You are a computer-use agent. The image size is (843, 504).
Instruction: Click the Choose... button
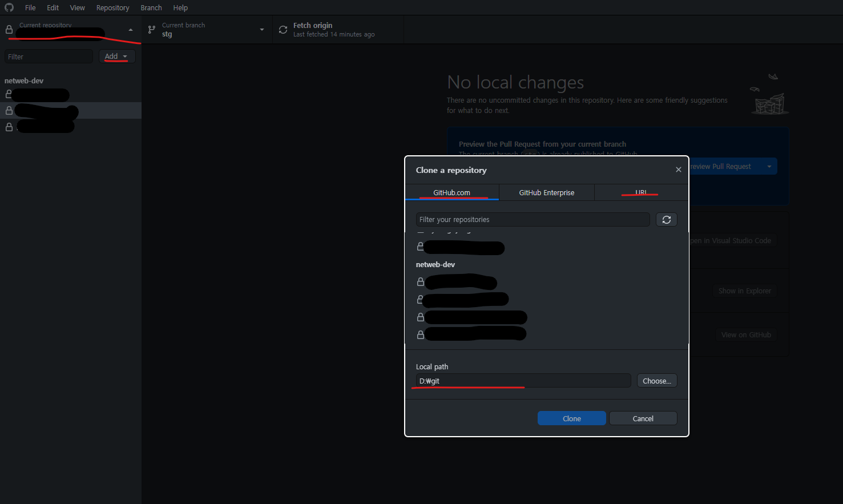657,381
